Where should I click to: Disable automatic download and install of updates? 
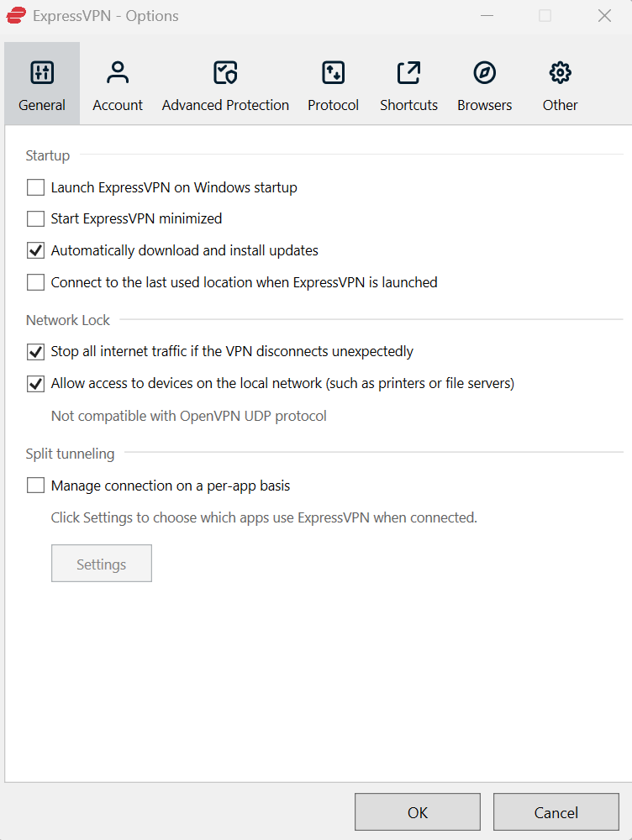[x=35, y=250]
